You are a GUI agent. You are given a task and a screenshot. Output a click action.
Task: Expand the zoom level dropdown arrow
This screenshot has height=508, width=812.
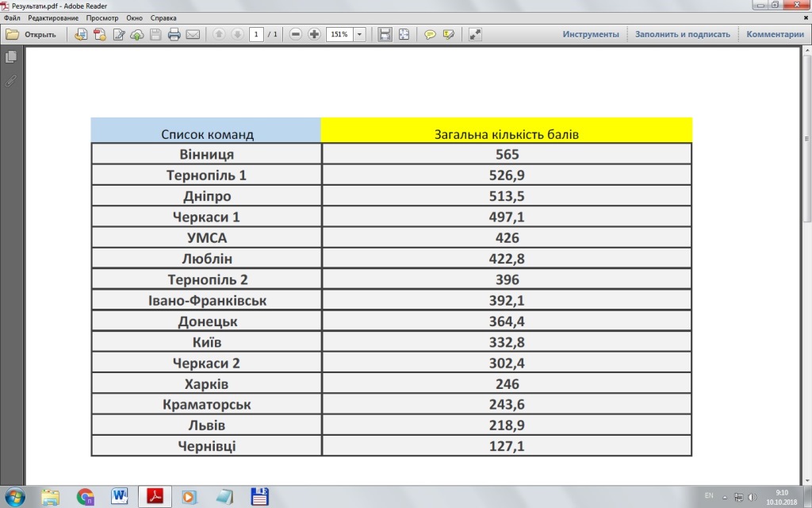tap(360, 34)
